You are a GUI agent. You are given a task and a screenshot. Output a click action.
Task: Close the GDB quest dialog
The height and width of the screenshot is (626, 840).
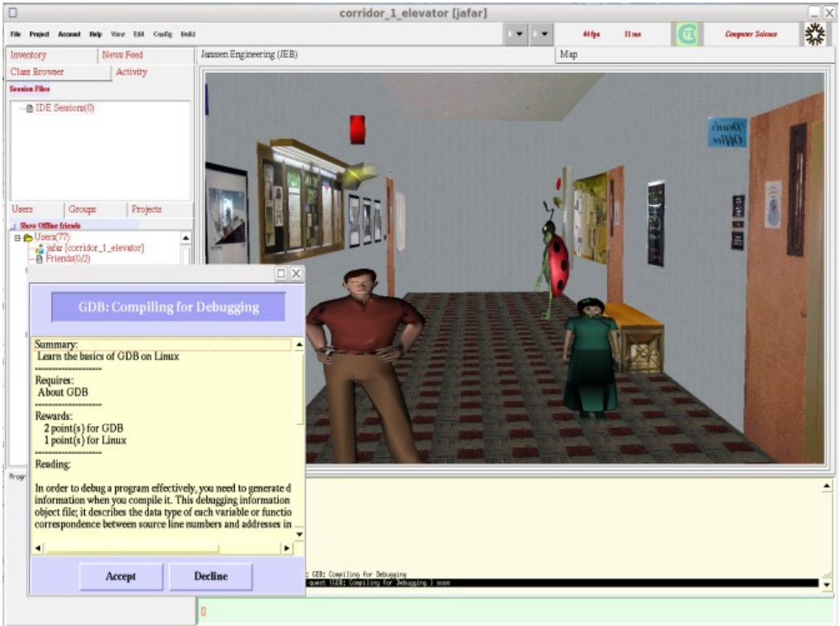point(296,273)
